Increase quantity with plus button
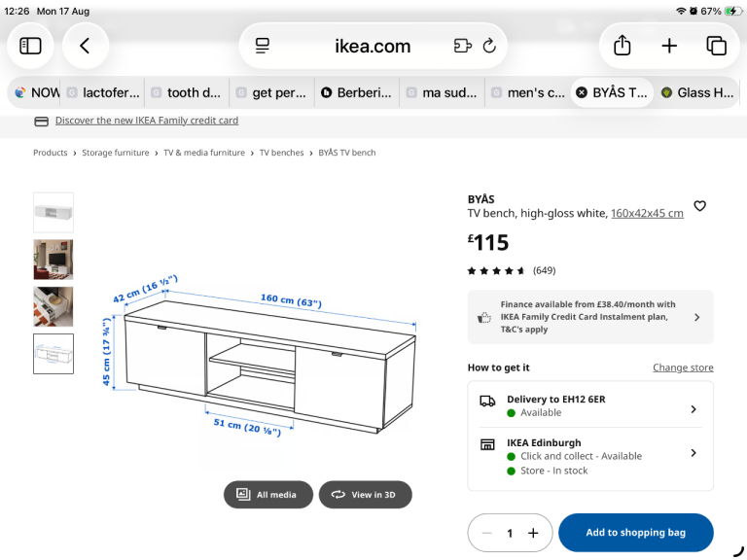Screen dimensions: 747x560 click(x=533, y=533)
